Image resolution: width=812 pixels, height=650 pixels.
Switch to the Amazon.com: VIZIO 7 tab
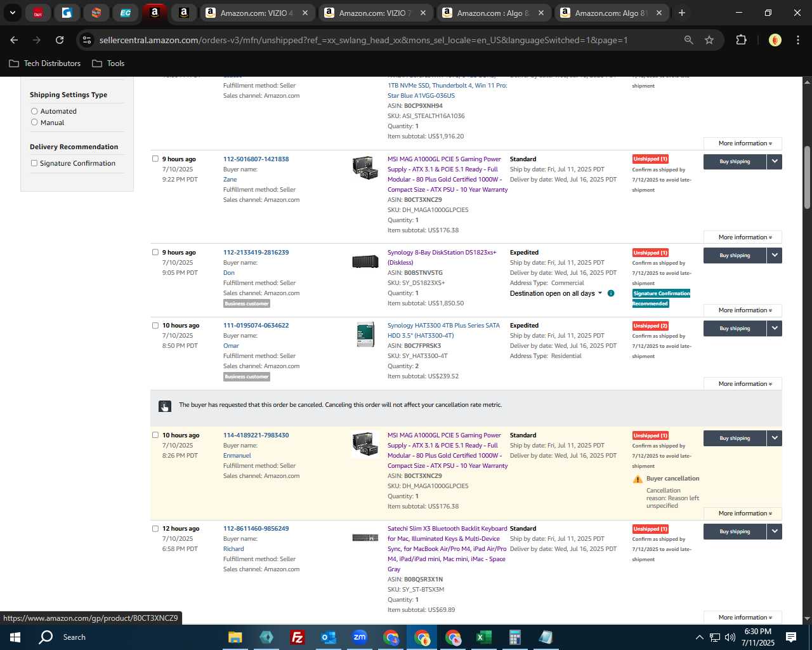pos(376,13)
